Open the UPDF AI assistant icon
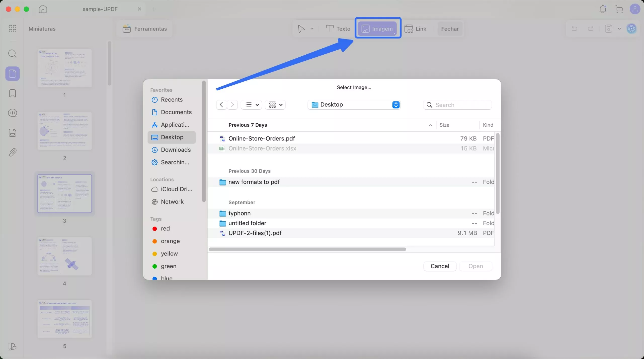This screenshot has width=644, height=359. [x=632, y=29]
